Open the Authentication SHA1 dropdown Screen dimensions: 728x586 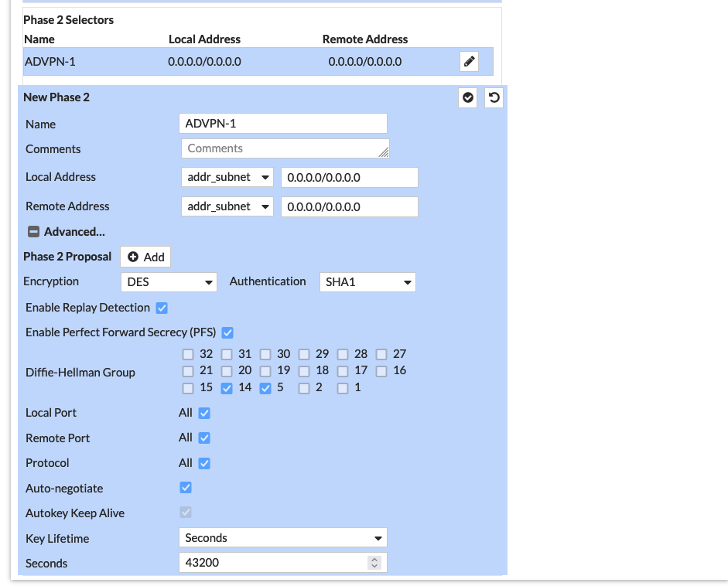coord(367,282)
